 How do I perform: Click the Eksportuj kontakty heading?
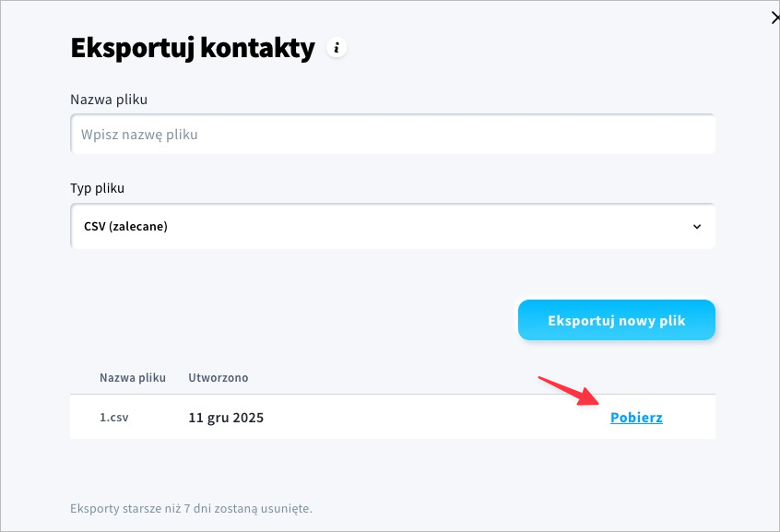[193, 48]
